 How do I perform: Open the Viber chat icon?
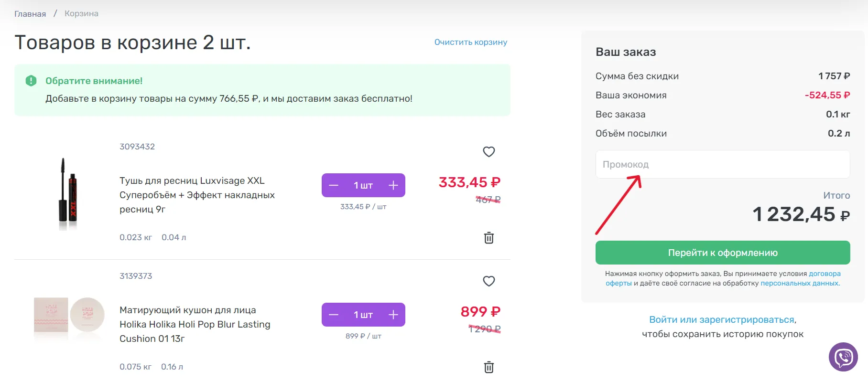[x=843, y=357]
